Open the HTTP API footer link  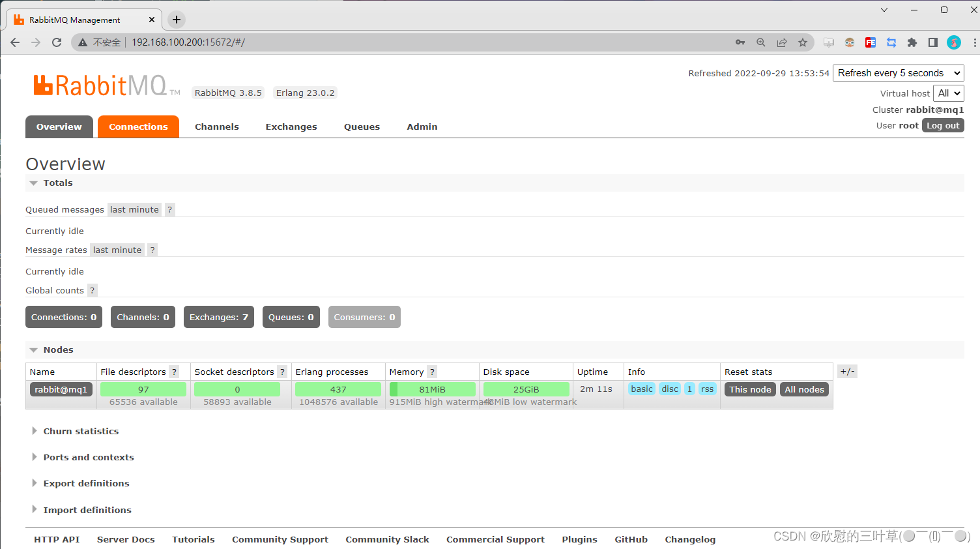(x=57, y=539)
